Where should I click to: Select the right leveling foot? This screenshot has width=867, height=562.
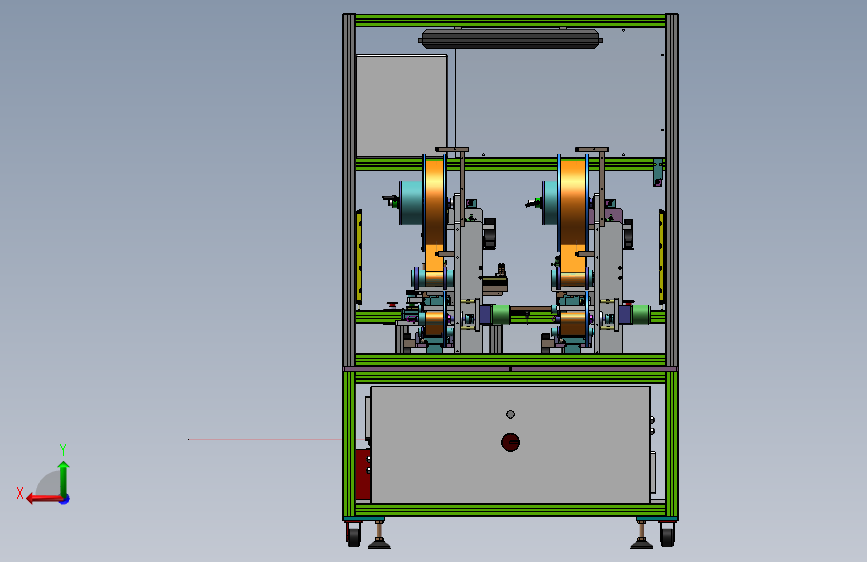(641, 535)
